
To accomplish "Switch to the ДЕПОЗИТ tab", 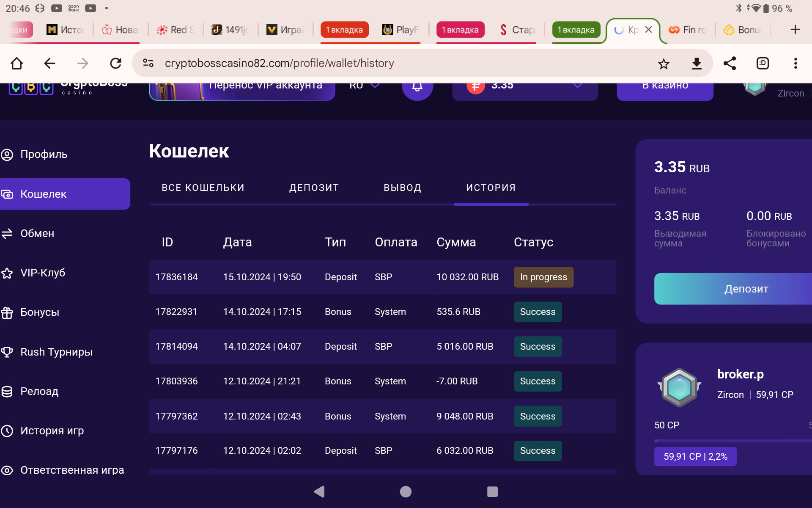I will (314, 188).
